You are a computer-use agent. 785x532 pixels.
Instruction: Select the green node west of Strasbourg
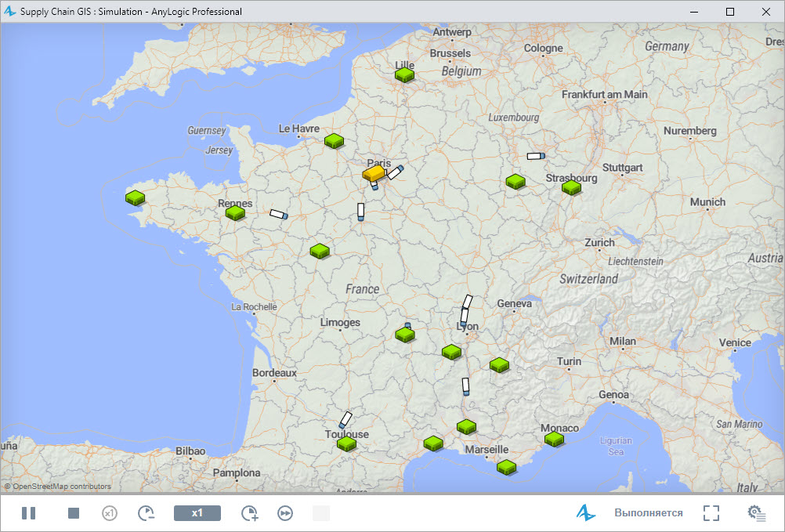click(515, 181)
